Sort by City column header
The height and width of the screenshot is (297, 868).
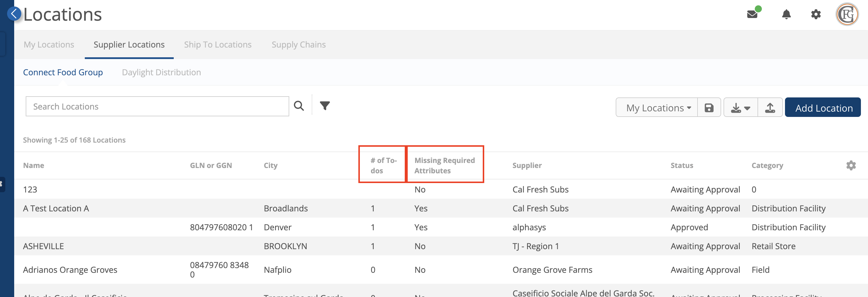tap(271, 165)
